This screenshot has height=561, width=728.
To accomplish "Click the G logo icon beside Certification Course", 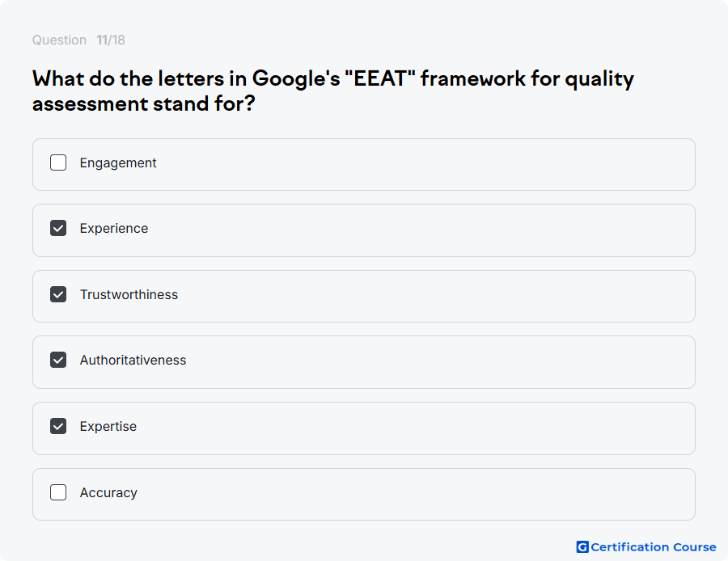I will coord(582,547).
